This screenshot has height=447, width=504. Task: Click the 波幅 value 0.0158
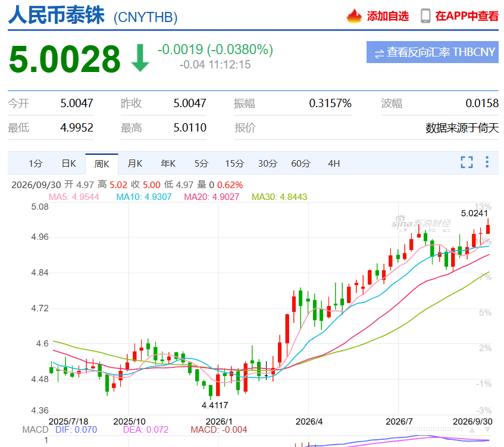[482, 103]
